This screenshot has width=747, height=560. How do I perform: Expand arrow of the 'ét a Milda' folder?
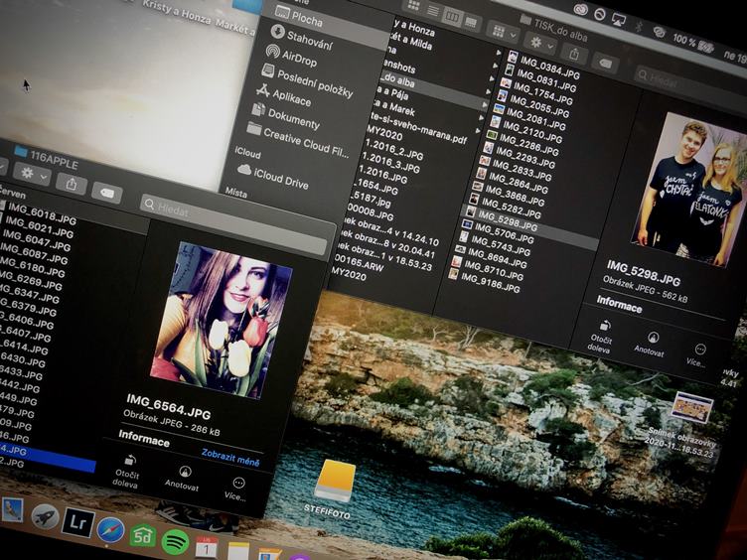(x=496, y=66)
